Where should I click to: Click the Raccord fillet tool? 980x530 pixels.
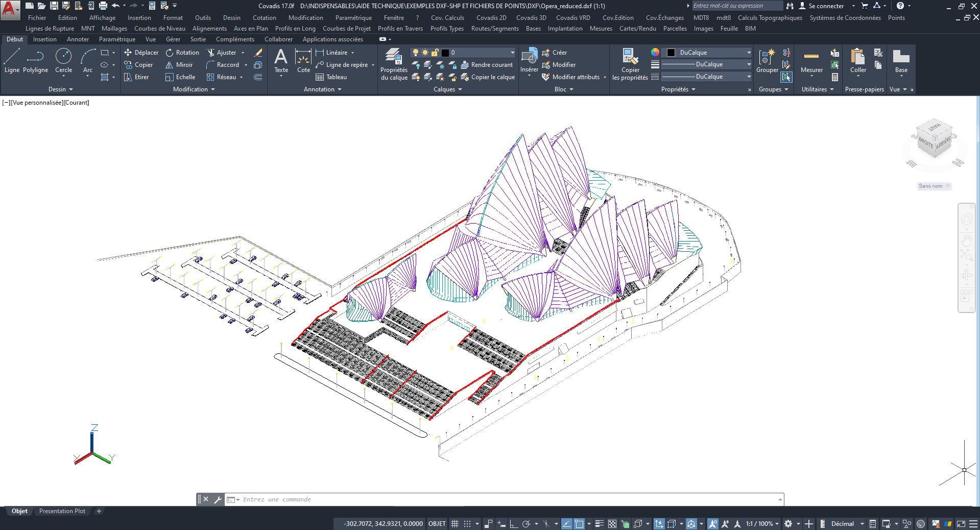coord(223,65)
